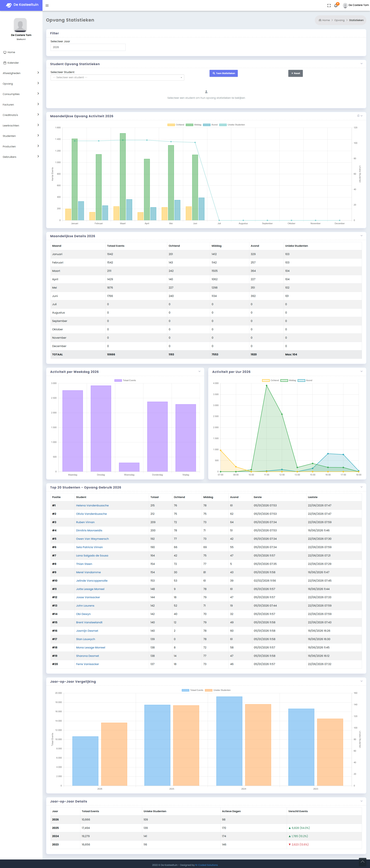The image size is (370, 868).
Task: Click the refresh icon on Maandelijkse Opvang Activiteit
Action: tap(358, 116)
